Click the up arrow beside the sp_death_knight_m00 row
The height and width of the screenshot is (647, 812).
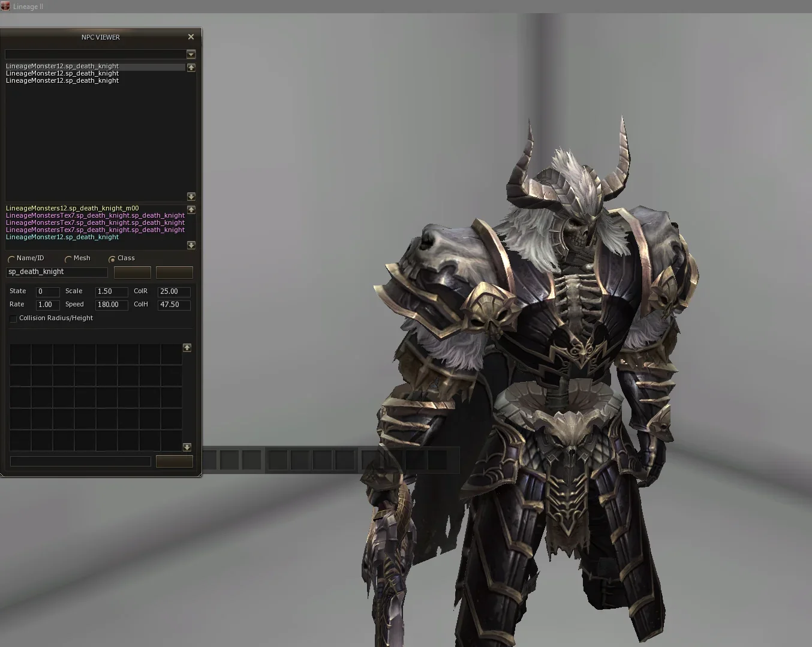pos(191,210)
